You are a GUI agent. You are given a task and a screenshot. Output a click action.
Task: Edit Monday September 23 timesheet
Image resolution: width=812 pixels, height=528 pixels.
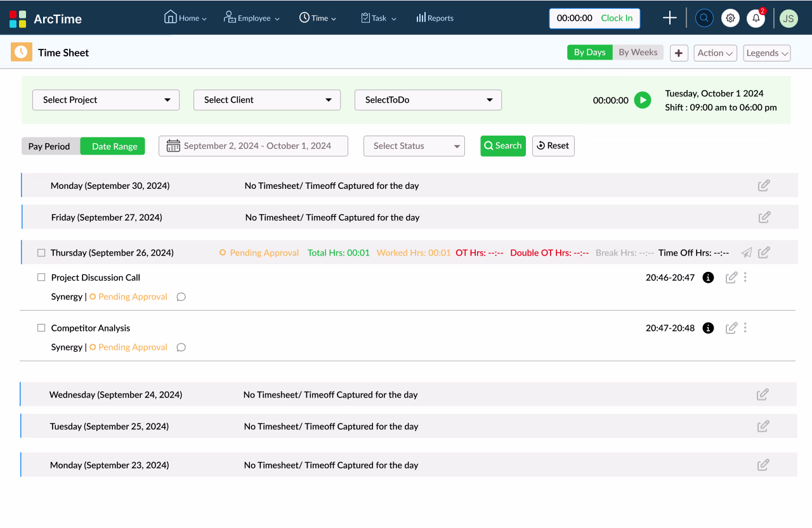763,465
